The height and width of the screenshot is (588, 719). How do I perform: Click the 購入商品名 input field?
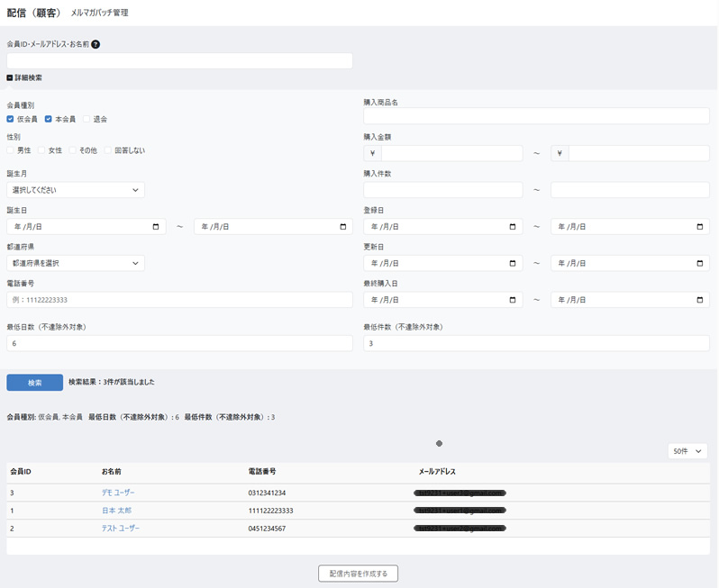(536, 116)
